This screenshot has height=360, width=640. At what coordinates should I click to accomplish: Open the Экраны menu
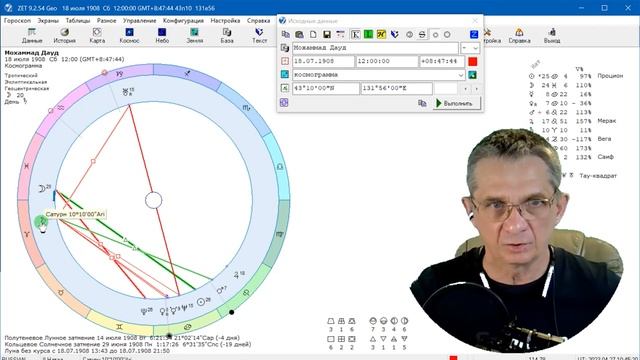[48, 20]
